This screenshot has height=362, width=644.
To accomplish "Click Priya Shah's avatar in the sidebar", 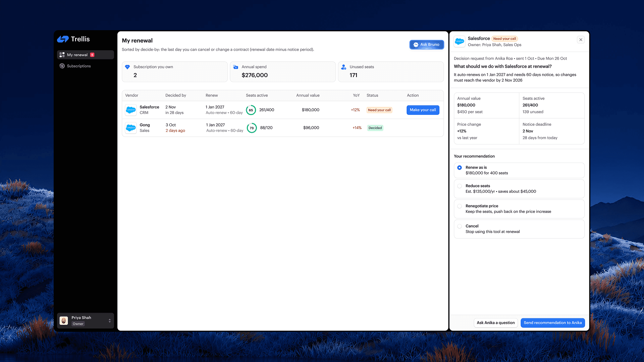I will tap(64, 321).
